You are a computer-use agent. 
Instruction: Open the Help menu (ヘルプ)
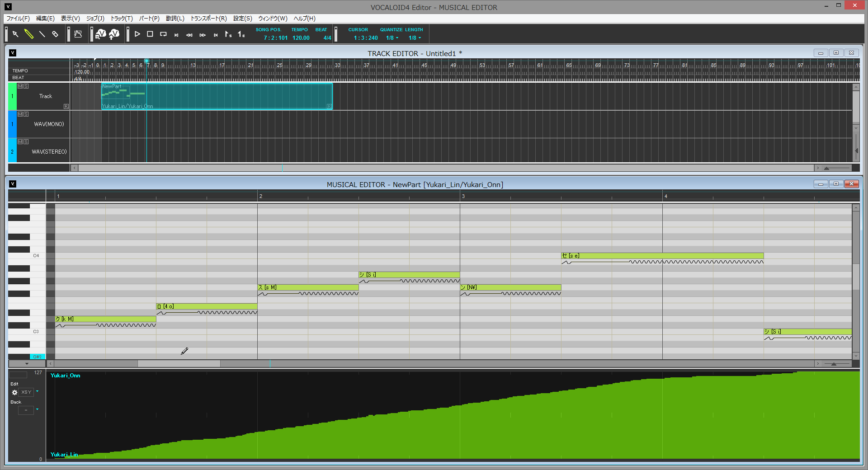(304, 19)
